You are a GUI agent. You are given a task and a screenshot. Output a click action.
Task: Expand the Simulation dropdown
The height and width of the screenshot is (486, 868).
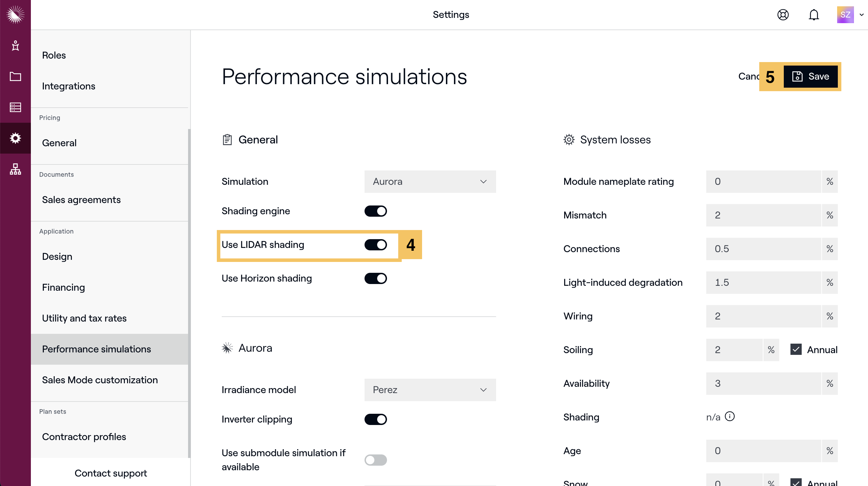tap(430, 182)
